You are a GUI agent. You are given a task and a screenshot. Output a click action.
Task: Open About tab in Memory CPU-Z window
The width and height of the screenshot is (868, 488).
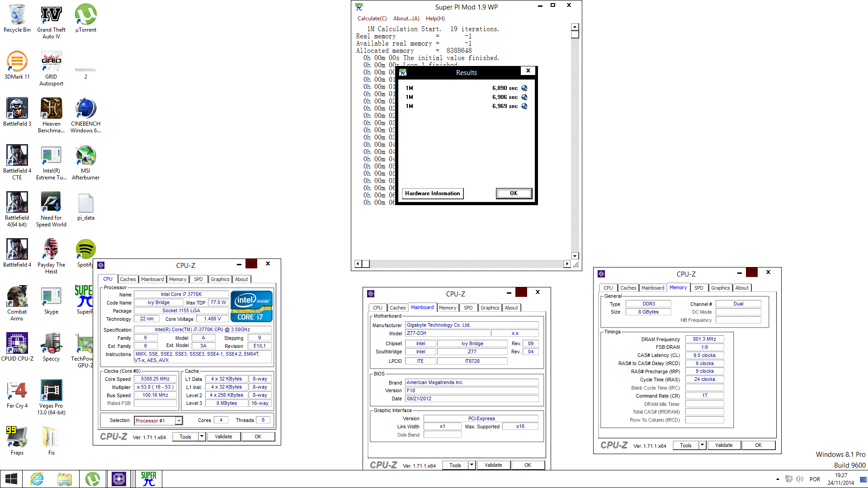(x=742, y=288)
